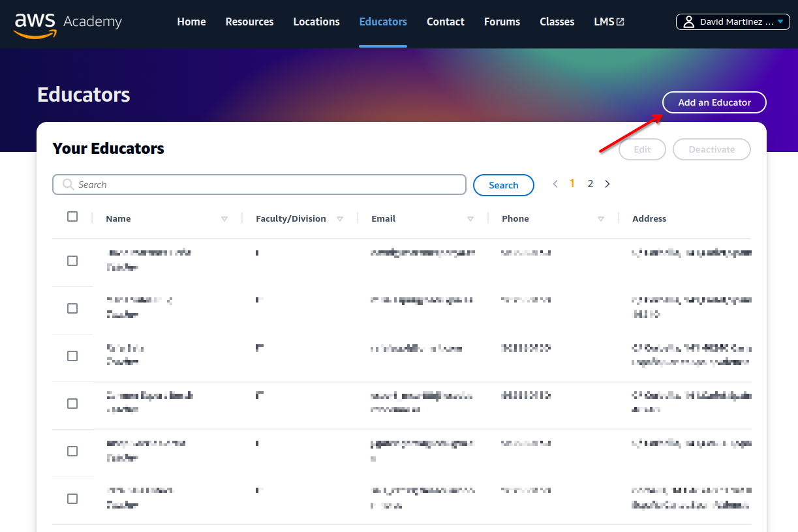
Task: Jump to page 2 of educators
Action: point(591,184)
